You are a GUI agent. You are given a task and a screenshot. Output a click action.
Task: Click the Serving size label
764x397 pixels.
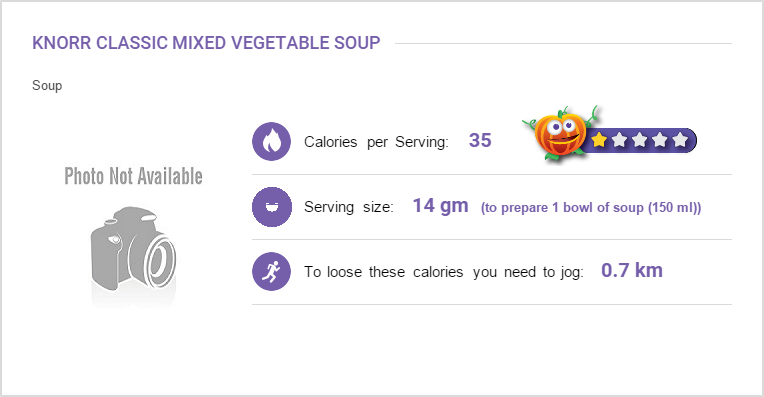(349, 207)
